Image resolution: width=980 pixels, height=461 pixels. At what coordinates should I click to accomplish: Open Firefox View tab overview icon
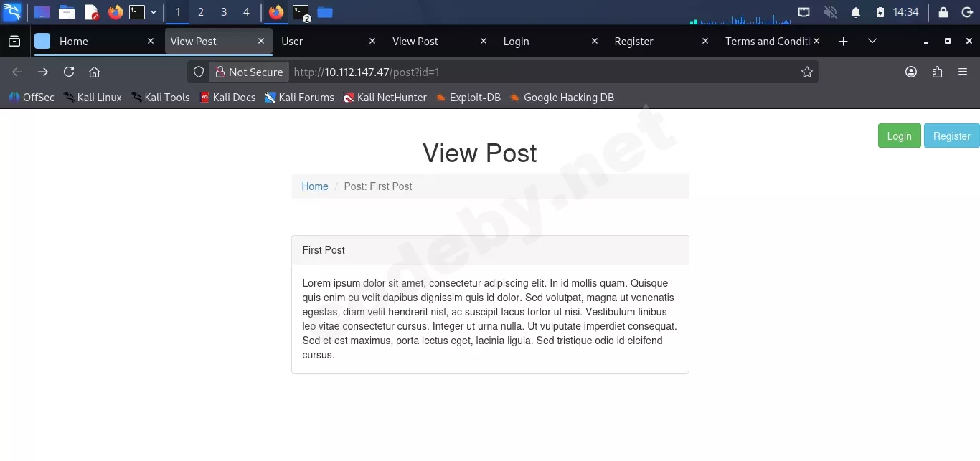14,42
